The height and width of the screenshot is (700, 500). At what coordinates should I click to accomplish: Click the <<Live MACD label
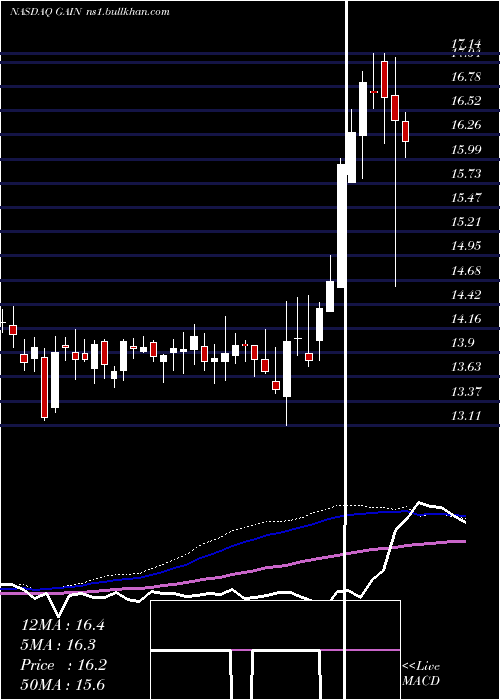[421, 674]
